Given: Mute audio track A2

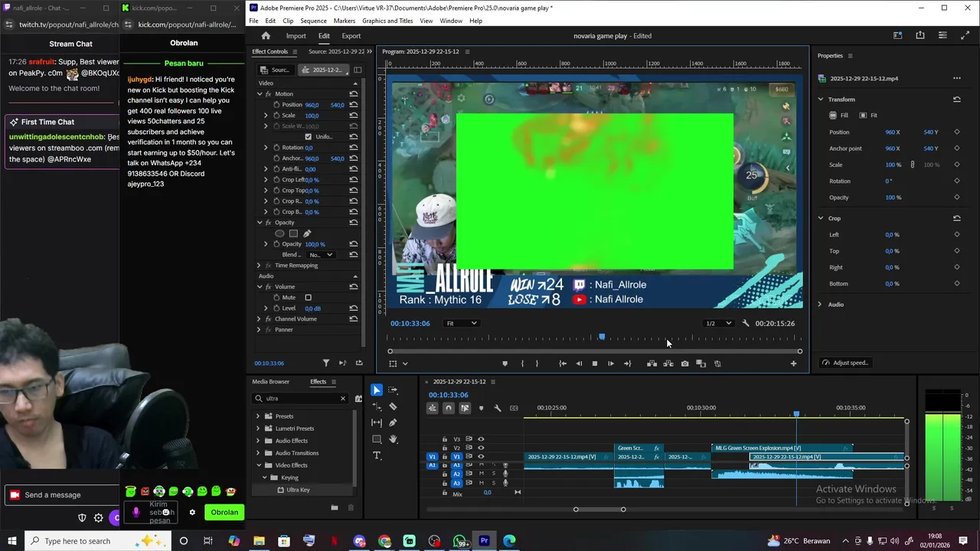Looking at the screenshot, I should tap(481, 474).
